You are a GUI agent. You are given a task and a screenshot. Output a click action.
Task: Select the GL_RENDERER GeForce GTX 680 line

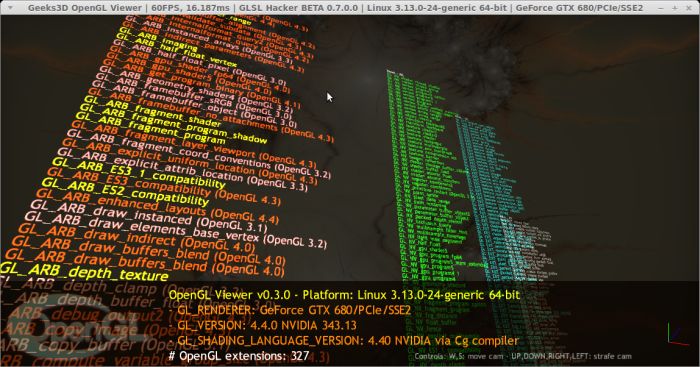[290, 310]
